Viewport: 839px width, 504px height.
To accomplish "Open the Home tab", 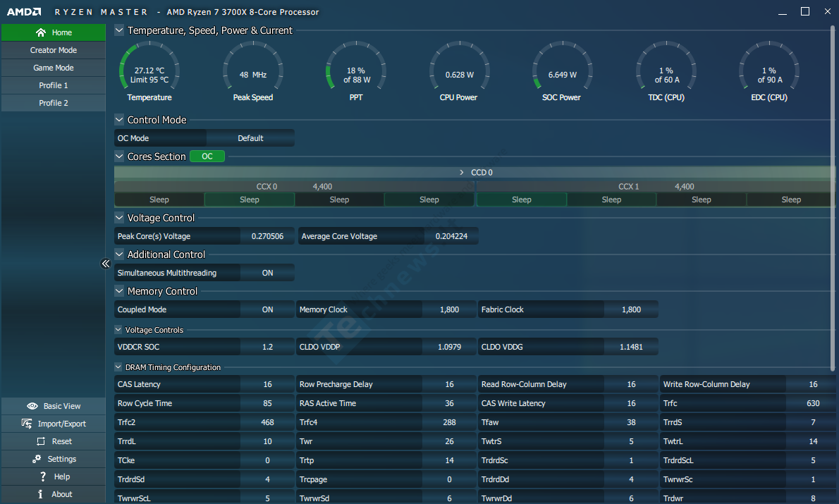I will 54,32.
